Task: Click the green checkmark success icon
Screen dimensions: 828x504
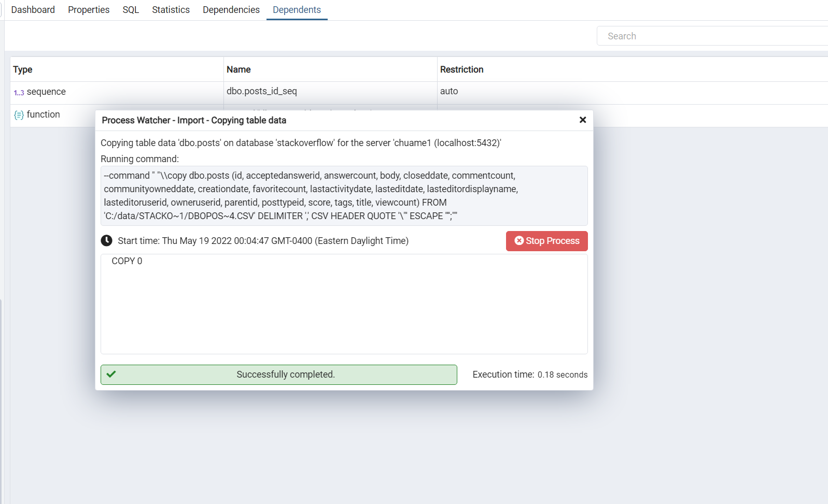Action: click(x=111, y=374)
